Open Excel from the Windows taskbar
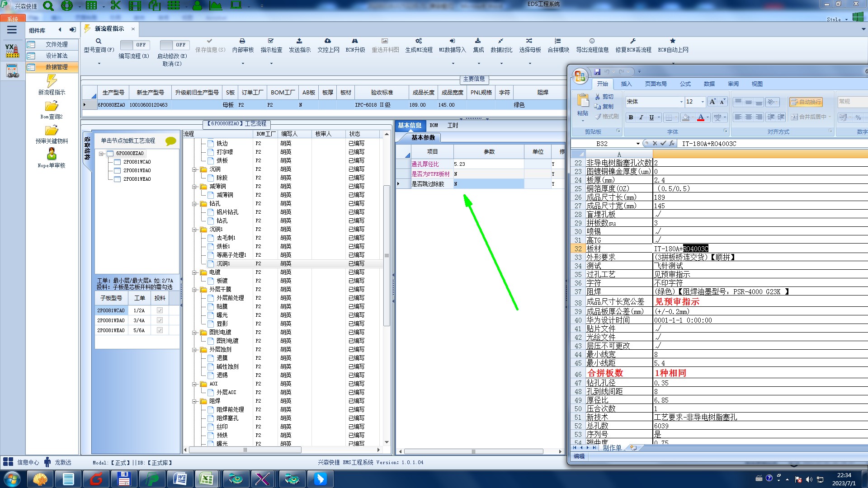This screenshot has width=868, height=488. [x=207, y=479]
